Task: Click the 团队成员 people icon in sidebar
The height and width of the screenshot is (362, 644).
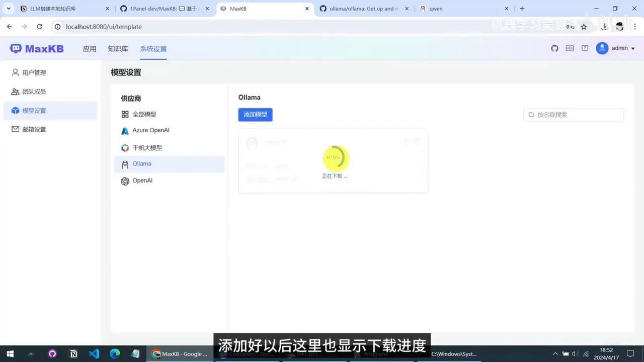Action: tap(16, 92)
